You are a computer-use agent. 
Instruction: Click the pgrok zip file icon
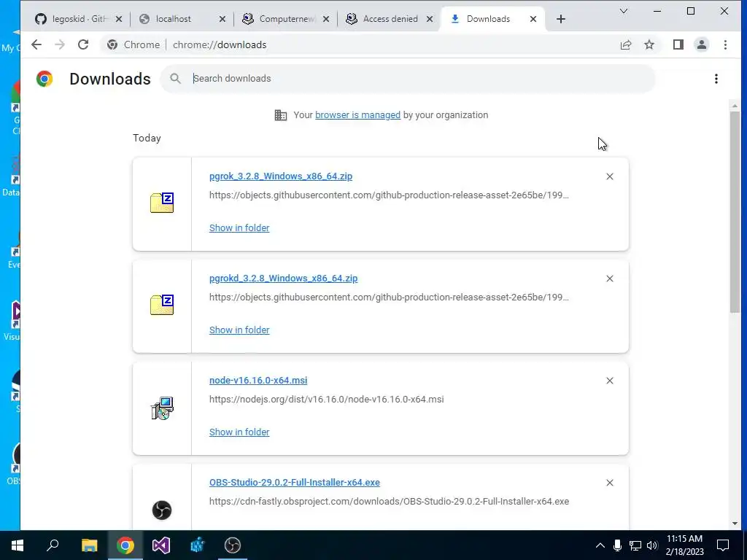coord(162,203)
